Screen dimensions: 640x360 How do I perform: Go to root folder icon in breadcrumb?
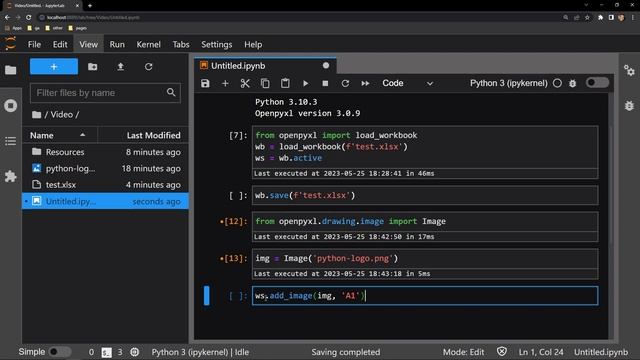(x=37, y=115)
